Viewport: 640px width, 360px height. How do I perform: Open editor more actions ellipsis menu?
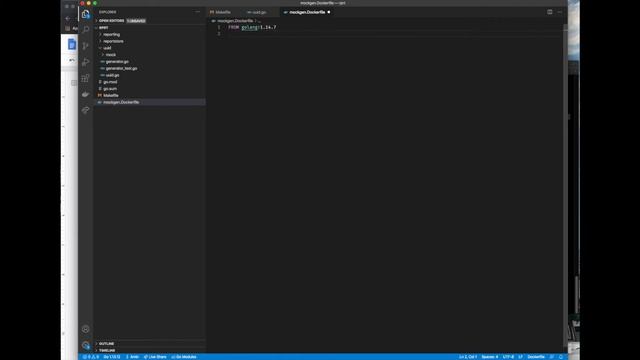[x=560, y=12]
